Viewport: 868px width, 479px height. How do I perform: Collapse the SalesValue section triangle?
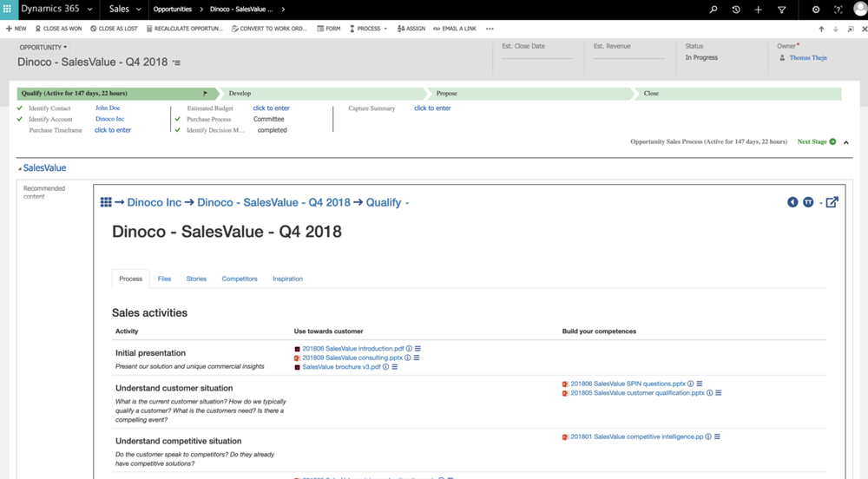click(19, 168)
